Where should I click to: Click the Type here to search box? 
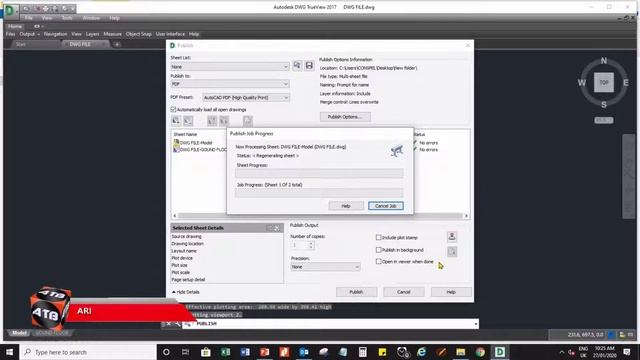88,352
